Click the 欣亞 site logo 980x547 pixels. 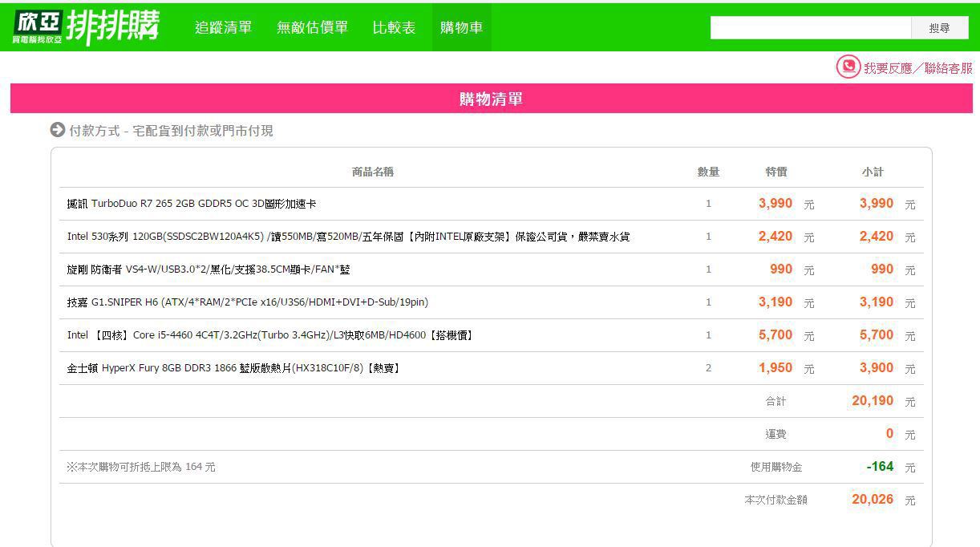tap(86, 26)
